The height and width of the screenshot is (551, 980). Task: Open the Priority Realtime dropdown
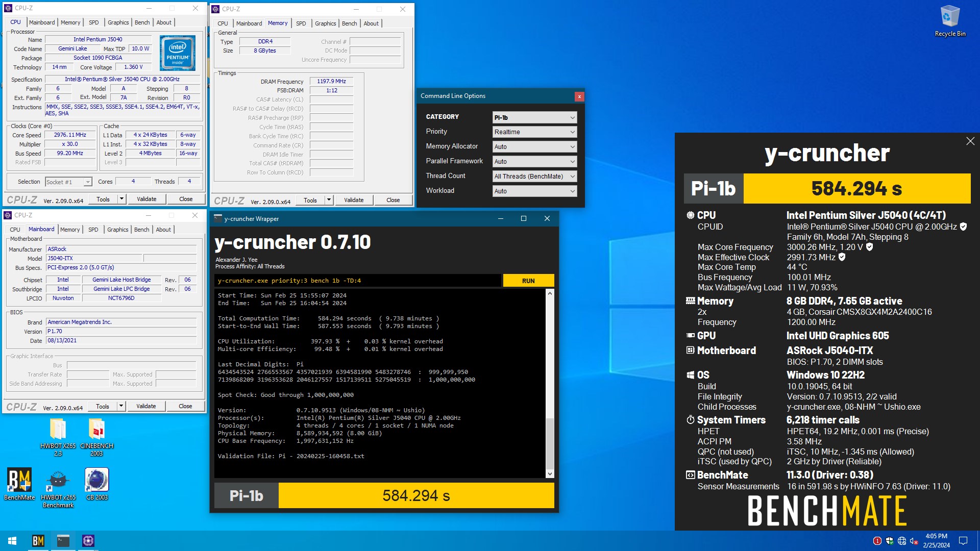(534, 132)
